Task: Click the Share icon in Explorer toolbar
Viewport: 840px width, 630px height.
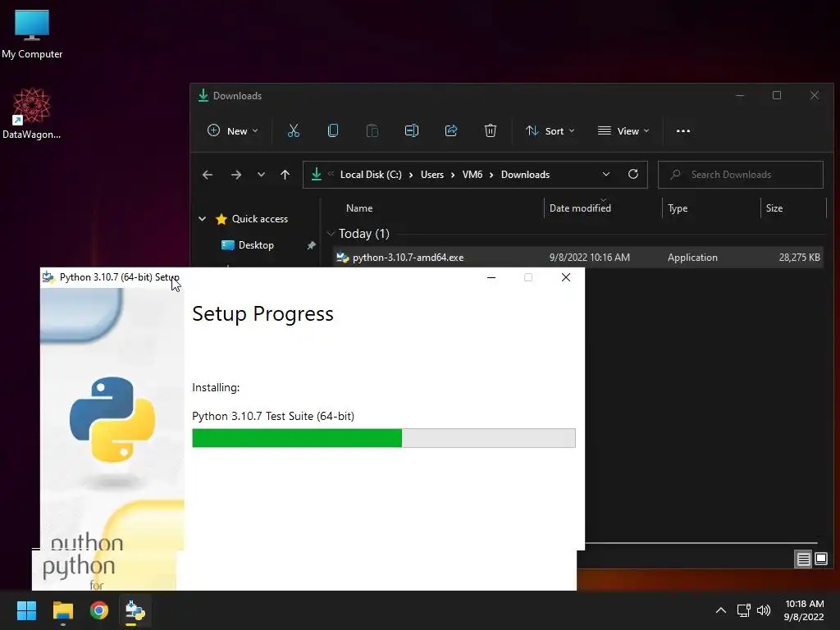Action: click(451, 130)
